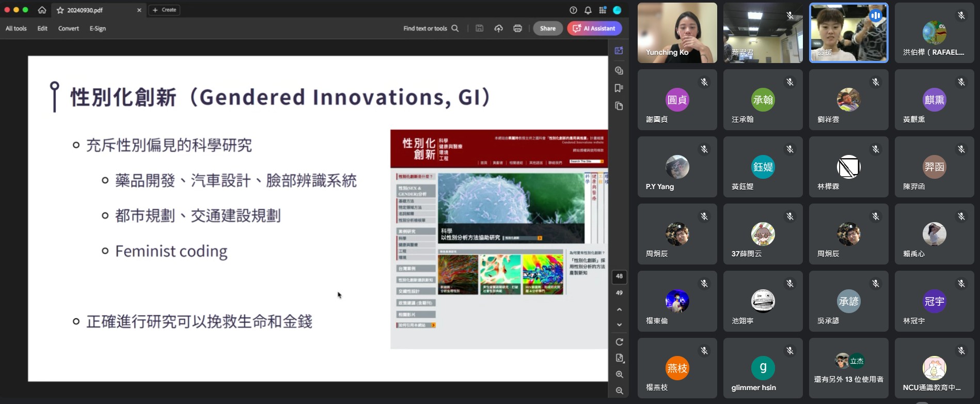Click the Print icon in Acrobat toolbar
The height and width of the screenshot is (404, 980).
(x=517, y=28)
